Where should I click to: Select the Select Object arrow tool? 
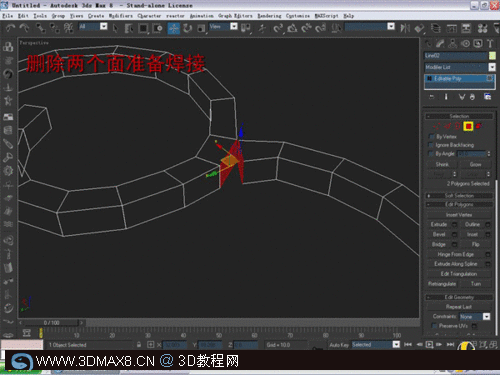point(115,29)
